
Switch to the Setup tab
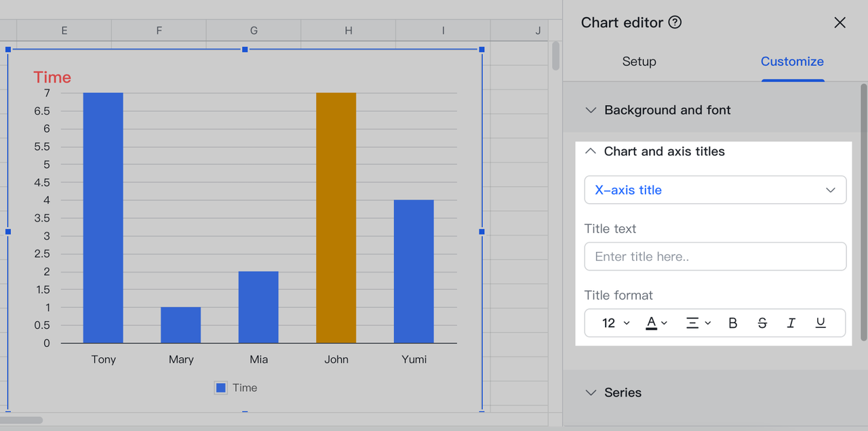tap(639, 61)
